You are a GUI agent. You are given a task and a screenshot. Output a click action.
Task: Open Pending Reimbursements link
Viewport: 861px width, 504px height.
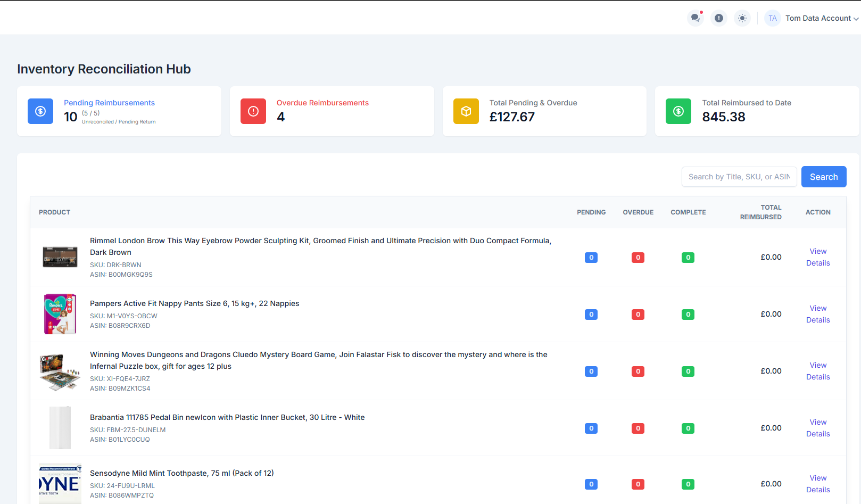pyautogui.click(x=109, y=103)
